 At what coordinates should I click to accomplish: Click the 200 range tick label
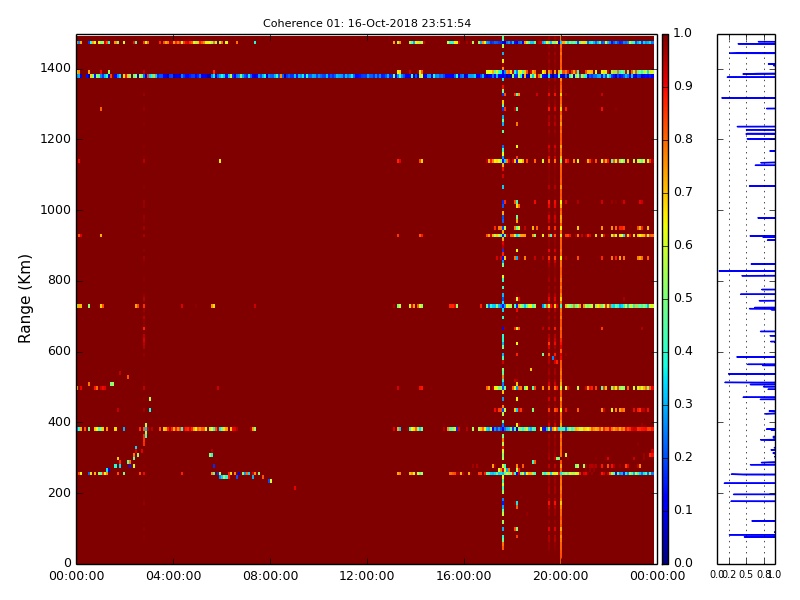[x=59, y=493]
